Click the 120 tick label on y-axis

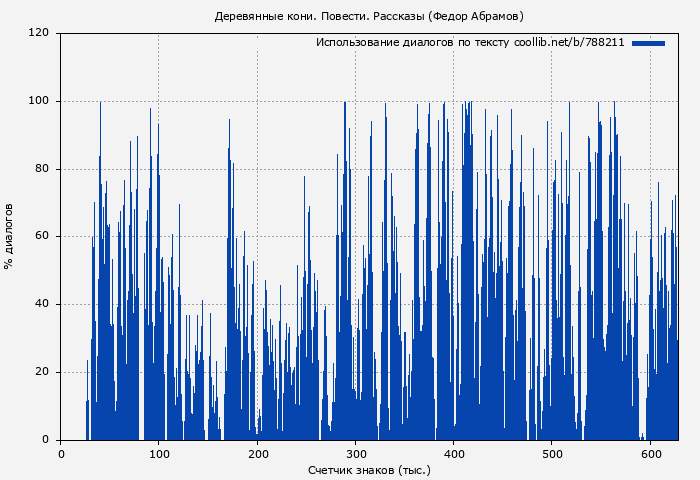(x=39, y=33)
